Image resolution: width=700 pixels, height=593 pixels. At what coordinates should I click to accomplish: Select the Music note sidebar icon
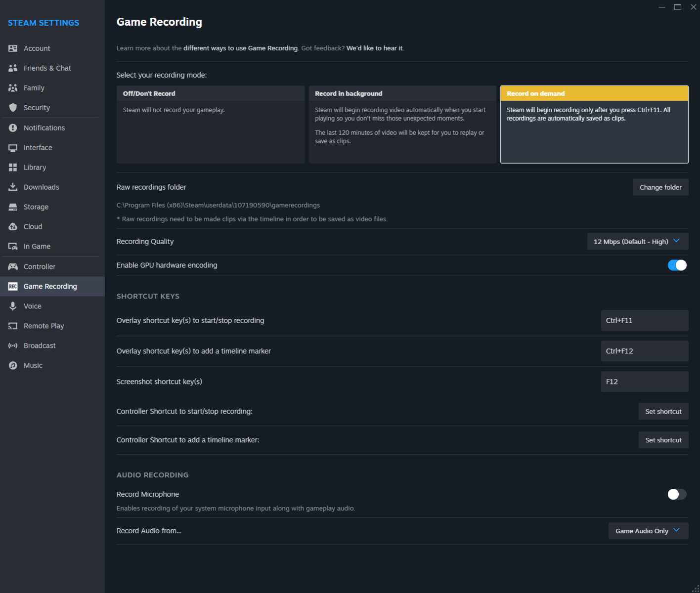[x=13, y=365]
